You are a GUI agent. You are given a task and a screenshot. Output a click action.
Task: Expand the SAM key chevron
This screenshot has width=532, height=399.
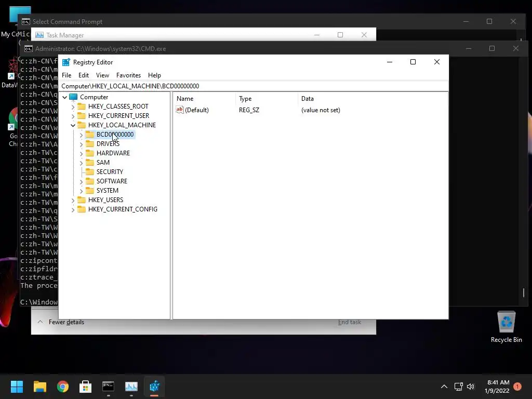click(81, 163)
